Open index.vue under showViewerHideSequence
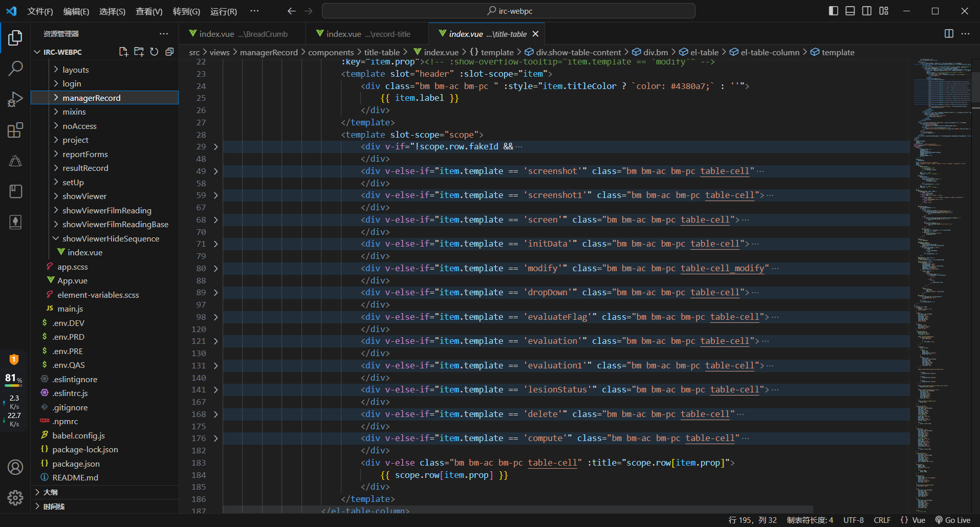This screenshot has width=980, height=527. click(x=104, y=252)
